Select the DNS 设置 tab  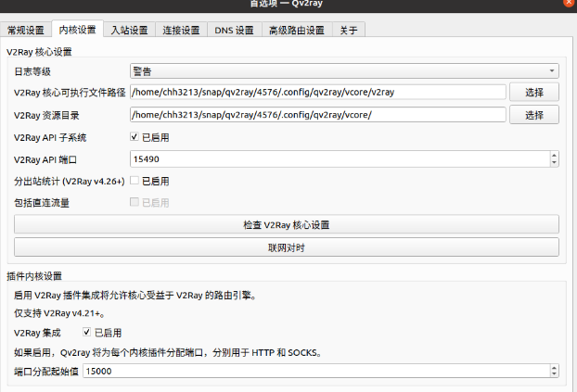click(234, 30)
